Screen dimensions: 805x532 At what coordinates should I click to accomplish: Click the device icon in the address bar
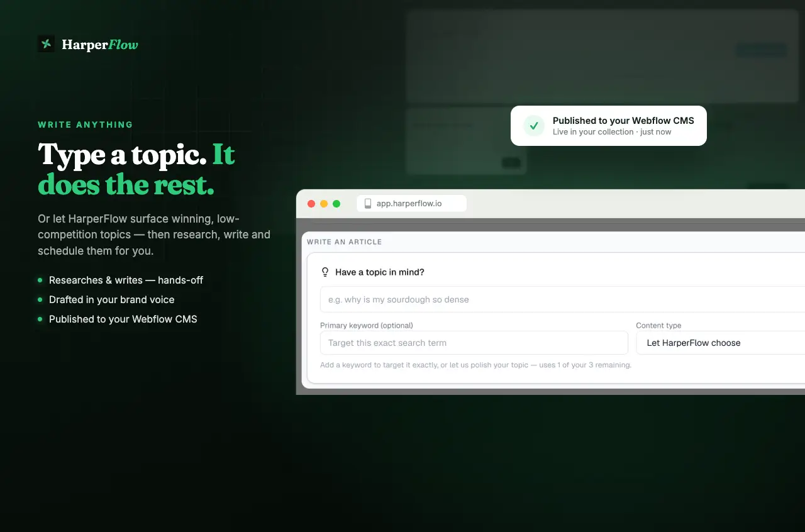368,204
